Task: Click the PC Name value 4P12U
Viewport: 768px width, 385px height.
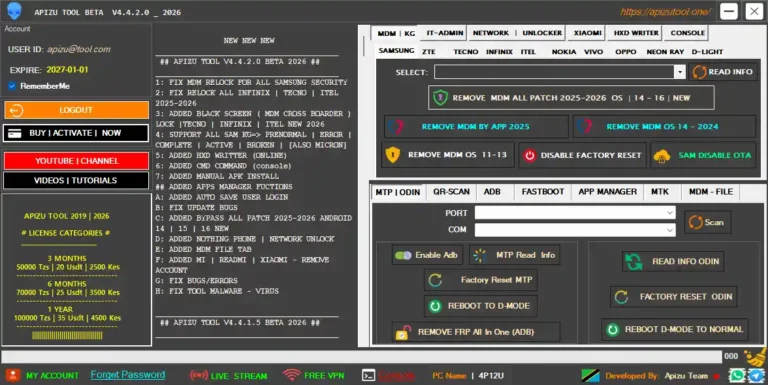Action: 491,376
